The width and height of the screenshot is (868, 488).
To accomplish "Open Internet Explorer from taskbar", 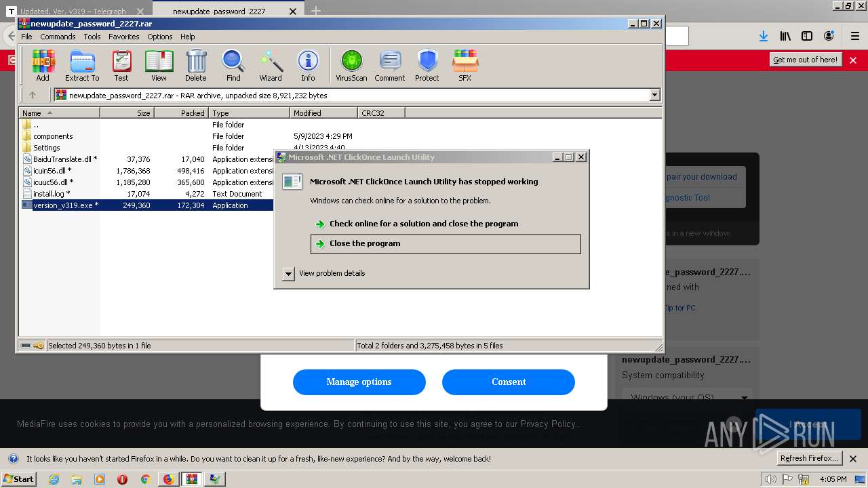I will coord(54,479).
